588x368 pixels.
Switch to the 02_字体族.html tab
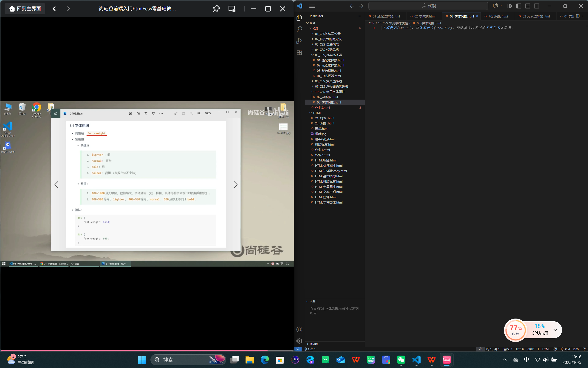click(424, 16)
